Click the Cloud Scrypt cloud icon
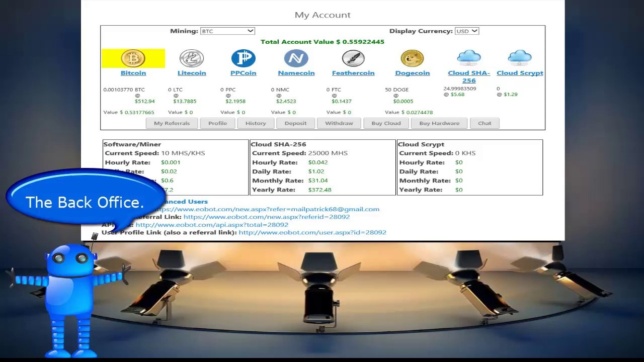This screenshot has width=644, height=362. click(x=520, y=58)
